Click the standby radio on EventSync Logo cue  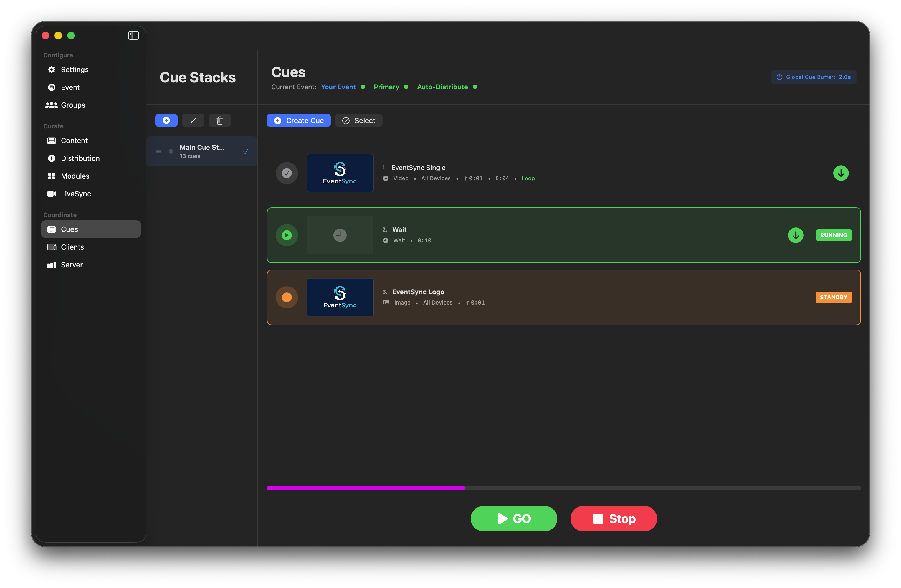(287, 297)
